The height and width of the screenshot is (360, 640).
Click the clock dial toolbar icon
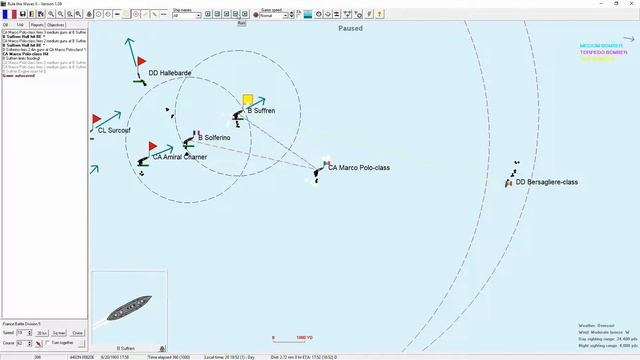tap(319, 14)
